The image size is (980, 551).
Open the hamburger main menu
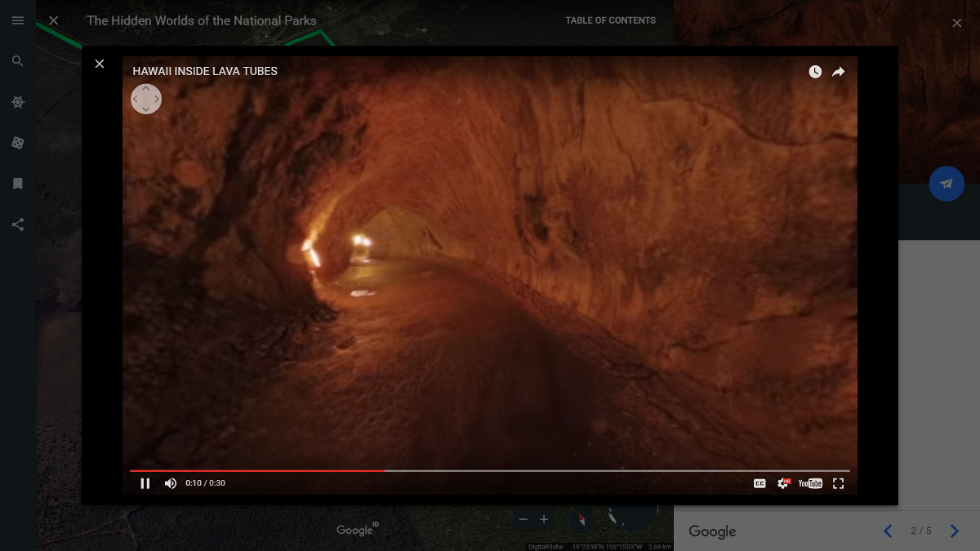18,20
